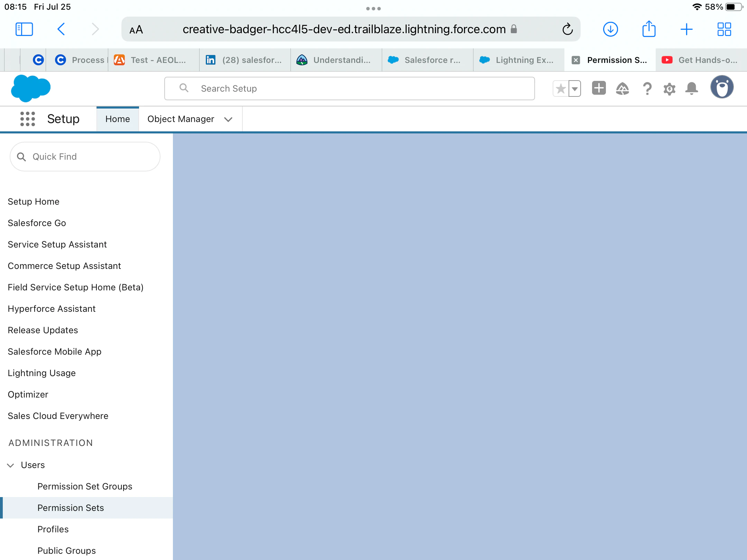Open the AA reader text options
Screen dimensions: 747x560
(x=136, y=30)
